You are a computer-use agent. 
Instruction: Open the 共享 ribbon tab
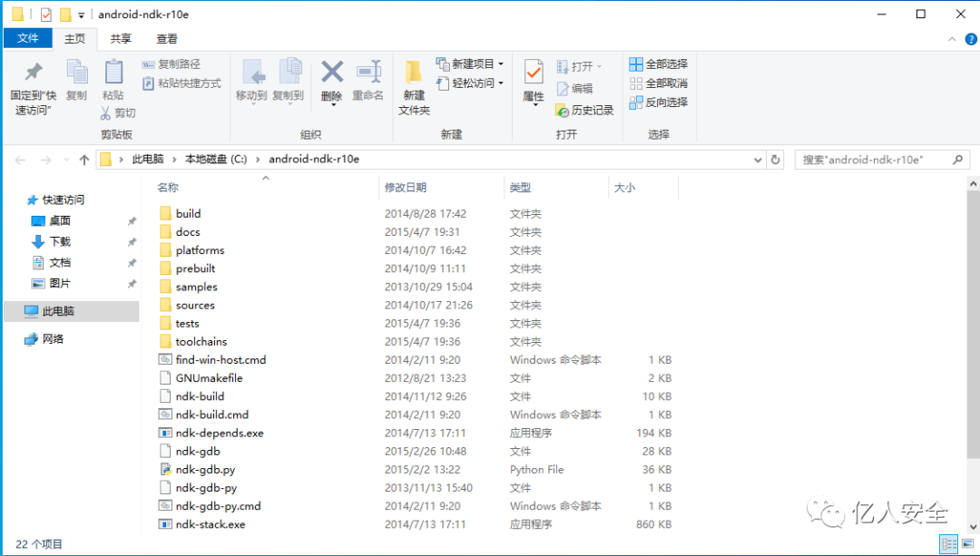pos(122,38)
